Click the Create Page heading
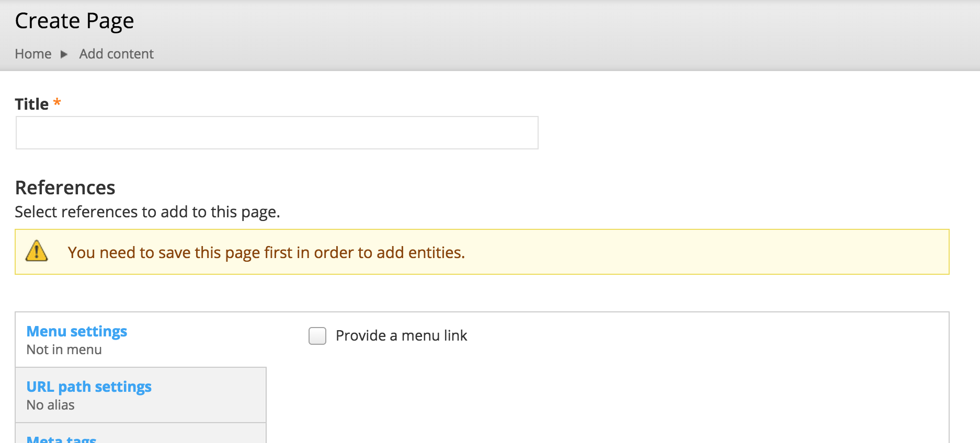The height and width of the screenshot is (443, 980). [75, 21]
